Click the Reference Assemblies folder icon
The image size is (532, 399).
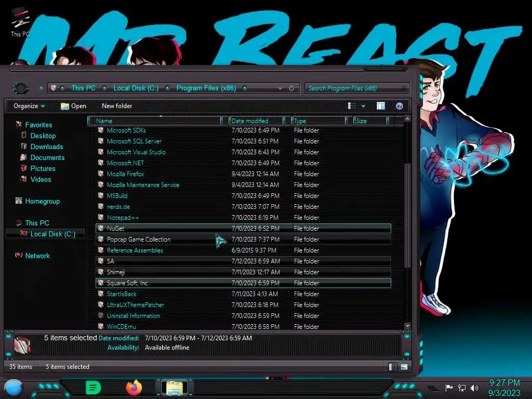pyautogui.click(x=100, y=250)
